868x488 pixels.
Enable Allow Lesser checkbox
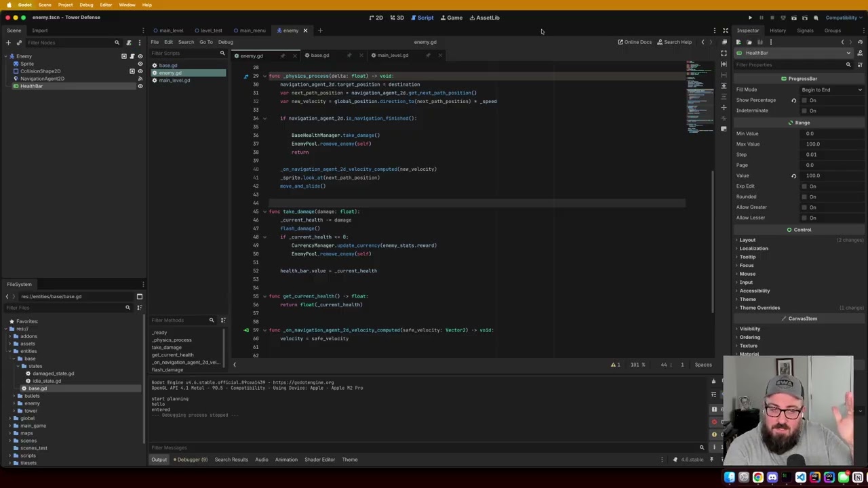pyautogui.click(x=804, y=218)
